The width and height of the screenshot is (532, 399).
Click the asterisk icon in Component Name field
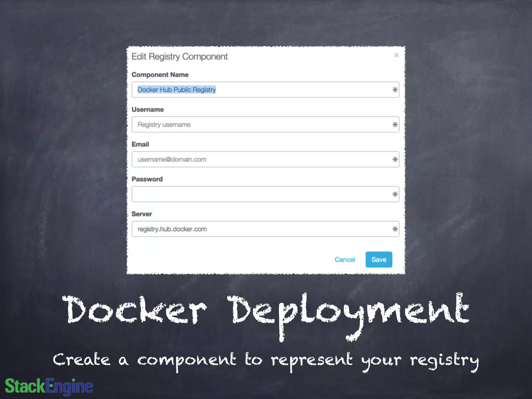[395, 90]
